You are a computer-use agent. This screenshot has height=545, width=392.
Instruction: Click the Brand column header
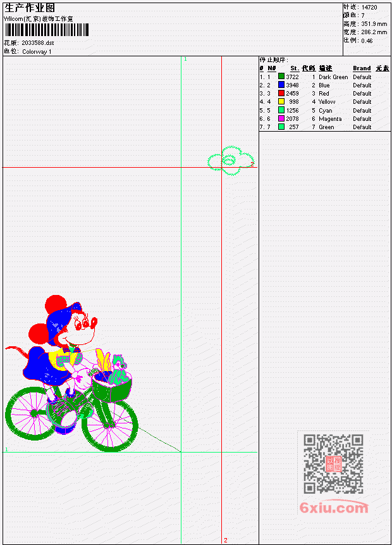[x=362, y=68]
